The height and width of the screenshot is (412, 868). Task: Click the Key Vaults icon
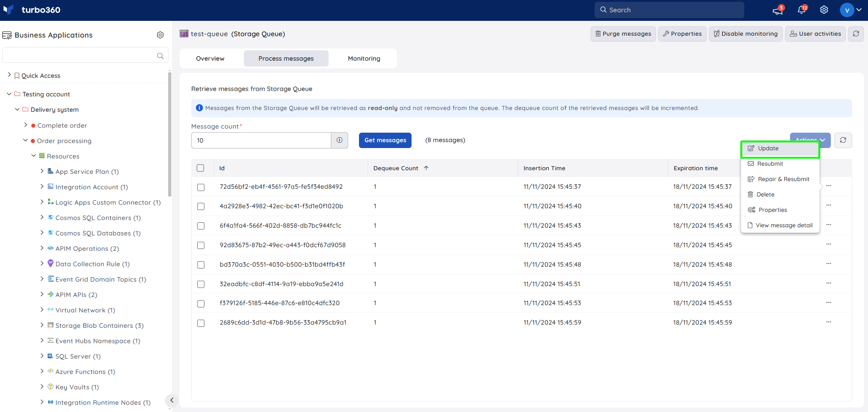[50, 387]
